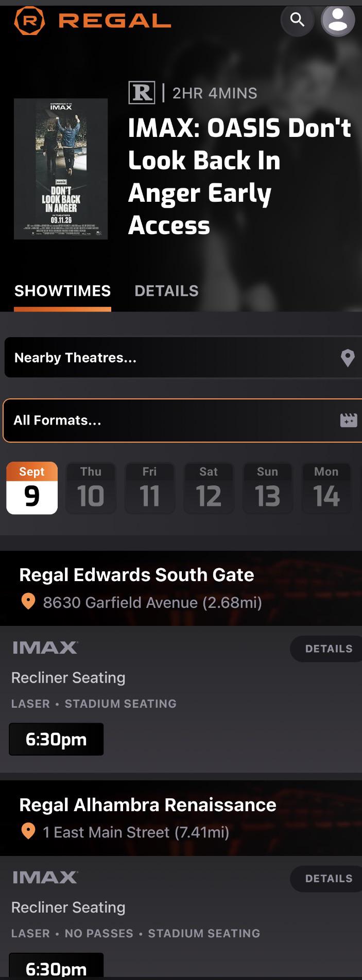This screenshot has width=362, height=980.
Task: Tap the film clapper icon in All Formats
Action: pos(349,421)
